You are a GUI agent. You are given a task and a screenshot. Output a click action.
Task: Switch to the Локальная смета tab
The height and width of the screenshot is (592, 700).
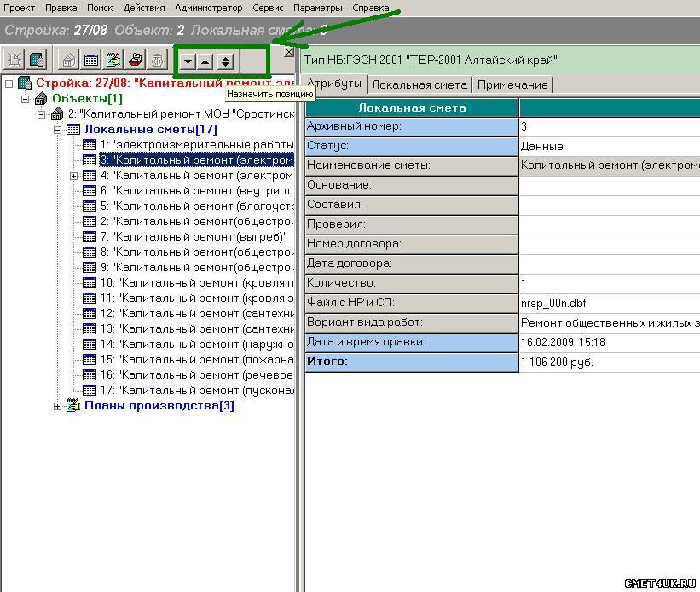419,84
